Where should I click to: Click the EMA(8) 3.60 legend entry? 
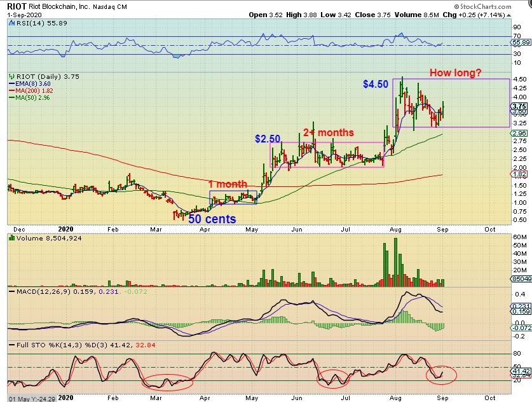click(x=33, y=84)
